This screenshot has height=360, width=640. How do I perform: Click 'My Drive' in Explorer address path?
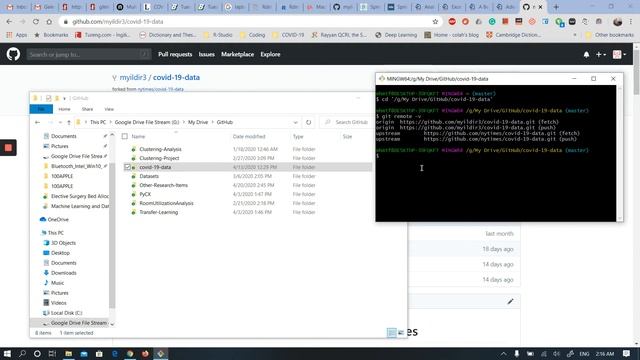tap(198, 122)
